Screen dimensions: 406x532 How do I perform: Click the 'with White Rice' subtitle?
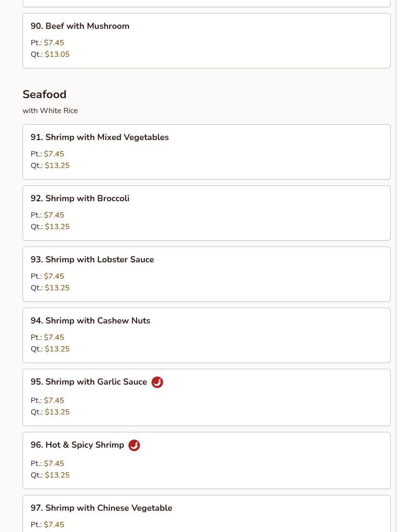pos(50,111)
